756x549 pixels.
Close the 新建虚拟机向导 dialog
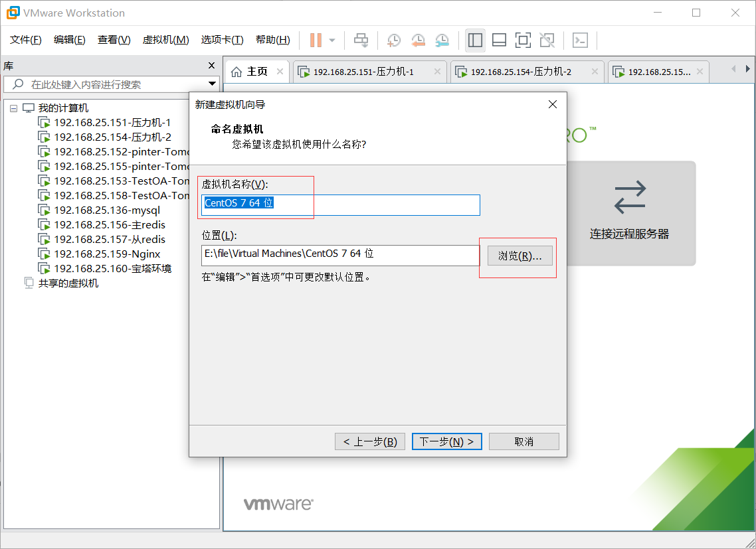[x=553, y=104]
